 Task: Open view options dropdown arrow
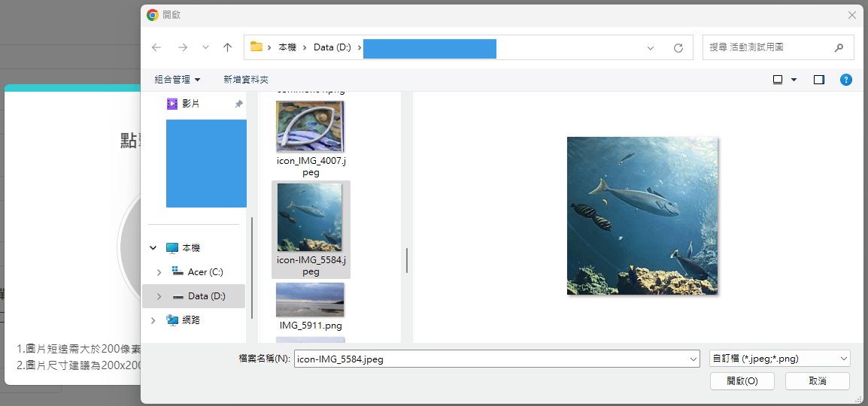[794, 80]
